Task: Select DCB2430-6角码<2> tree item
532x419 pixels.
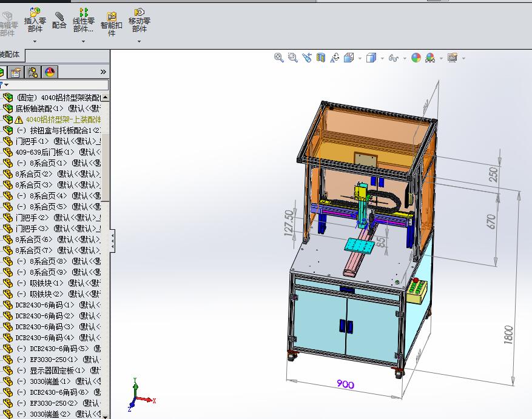Action: click(x=52, y=315)
